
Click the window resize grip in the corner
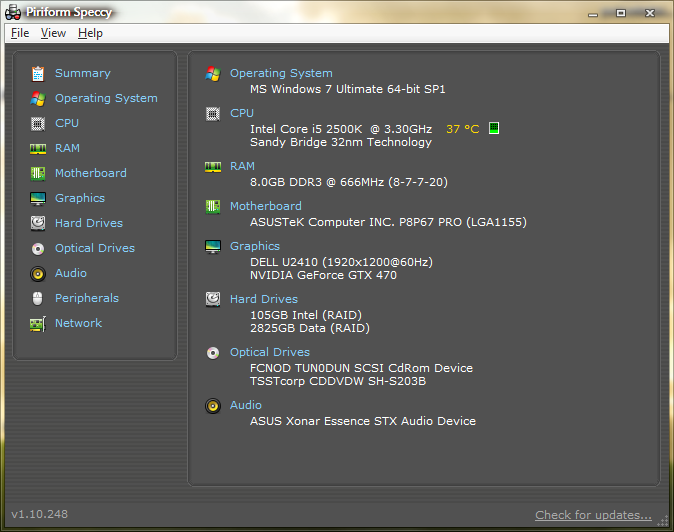click(663, 521)
